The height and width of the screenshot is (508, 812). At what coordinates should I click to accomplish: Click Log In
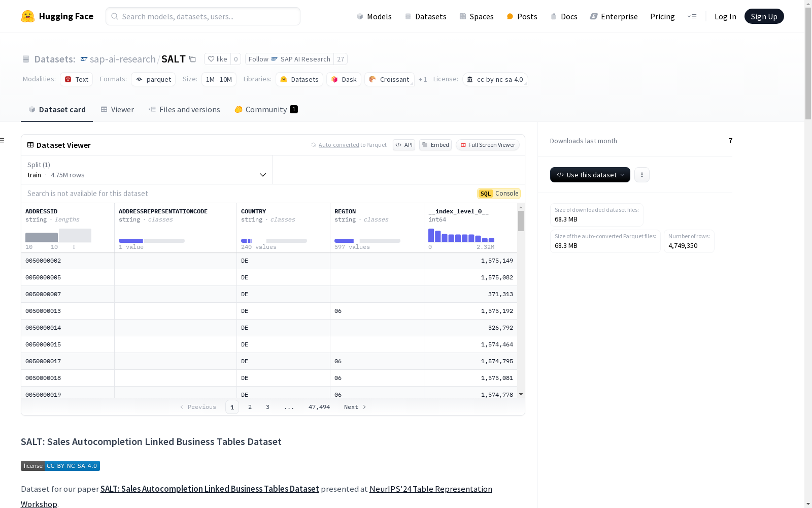[725, 16]
